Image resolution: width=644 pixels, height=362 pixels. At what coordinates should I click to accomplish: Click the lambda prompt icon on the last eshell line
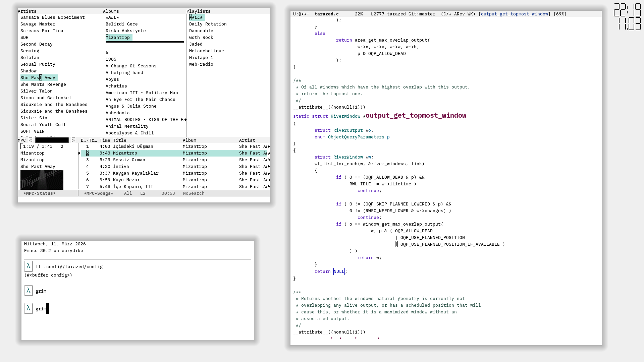(29, 308)
